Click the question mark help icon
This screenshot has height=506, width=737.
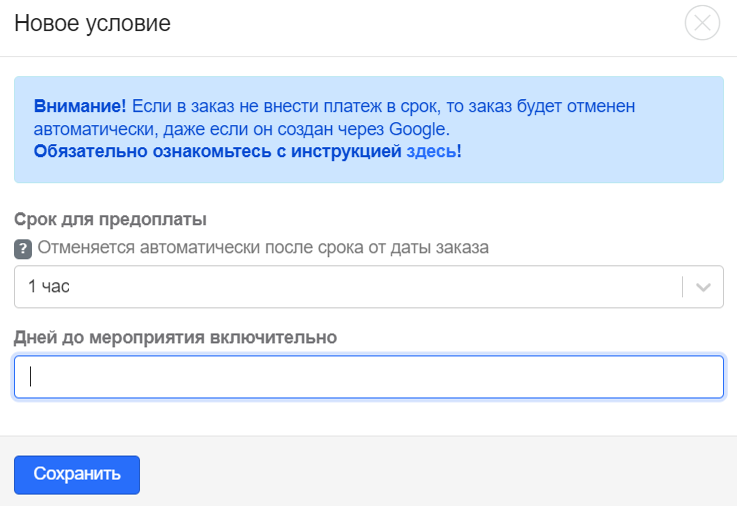(x=23, y=248)
